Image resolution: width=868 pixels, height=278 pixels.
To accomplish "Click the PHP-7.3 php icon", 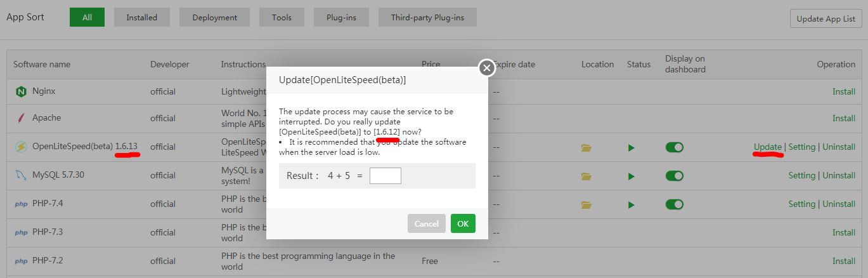I will tap(21, 233).
